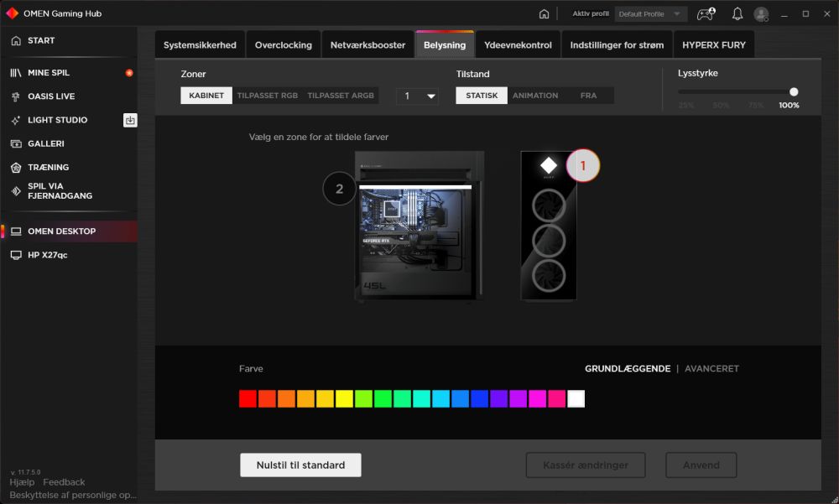Screen dimensions: 839x504
Task: Switch color mode to GRUNDLÆGGENDE
Action: coord(627,369)
